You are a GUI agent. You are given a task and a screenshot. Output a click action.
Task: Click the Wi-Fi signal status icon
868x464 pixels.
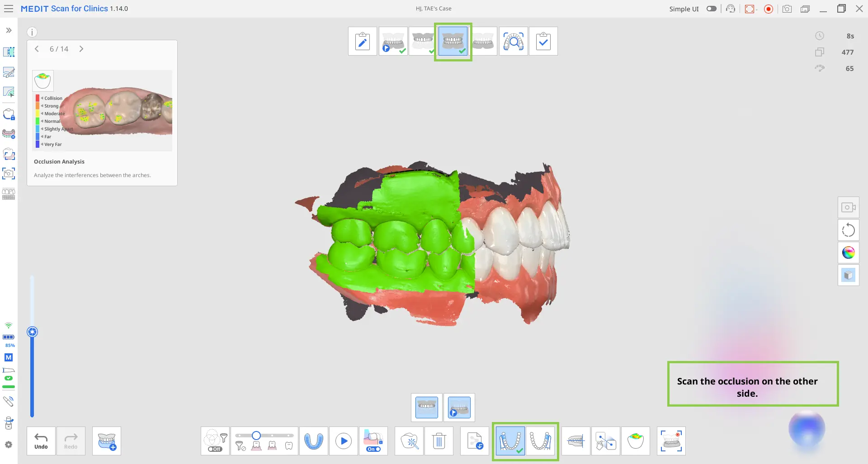tap(9, 325)
